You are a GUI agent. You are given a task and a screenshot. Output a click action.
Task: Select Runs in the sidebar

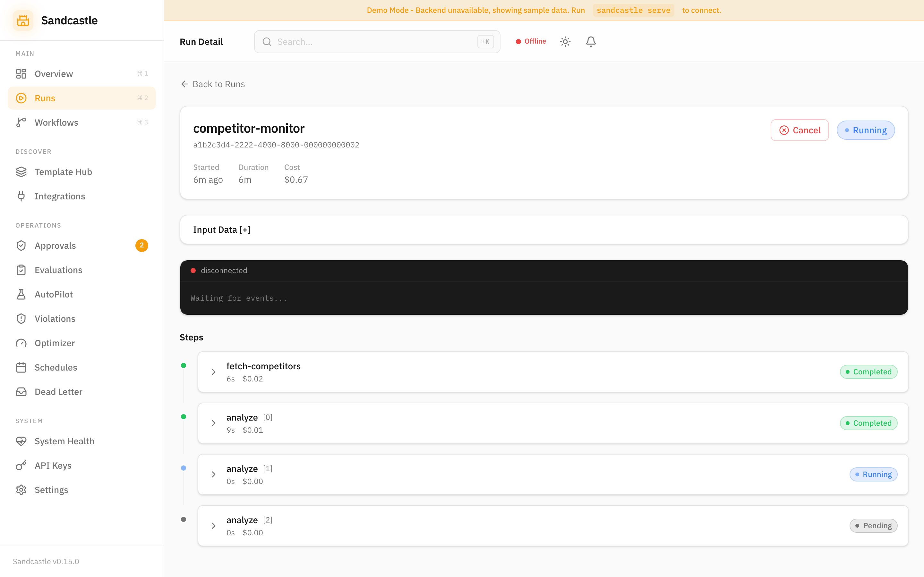(45, 98)
